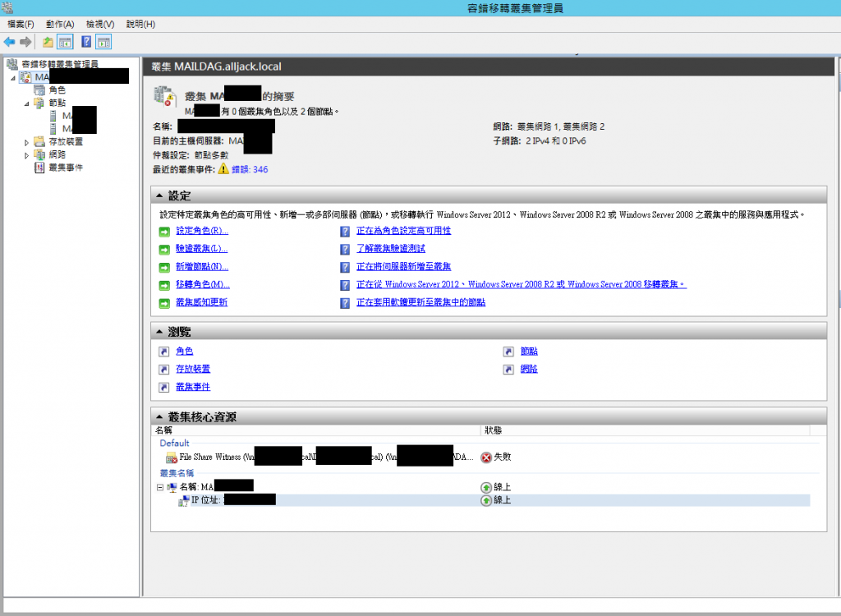This screenshot has height=616, width=841.
Task: Click shortcut icon beside 網路 in 瀏覽
Action: pos(508,370)
